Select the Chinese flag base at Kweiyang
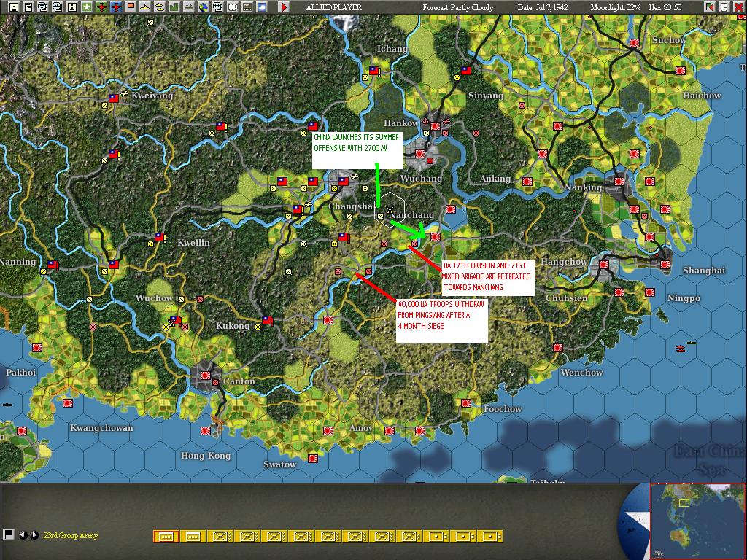The width and height of the screenshot is (747, 560). (x=113, y=98)
